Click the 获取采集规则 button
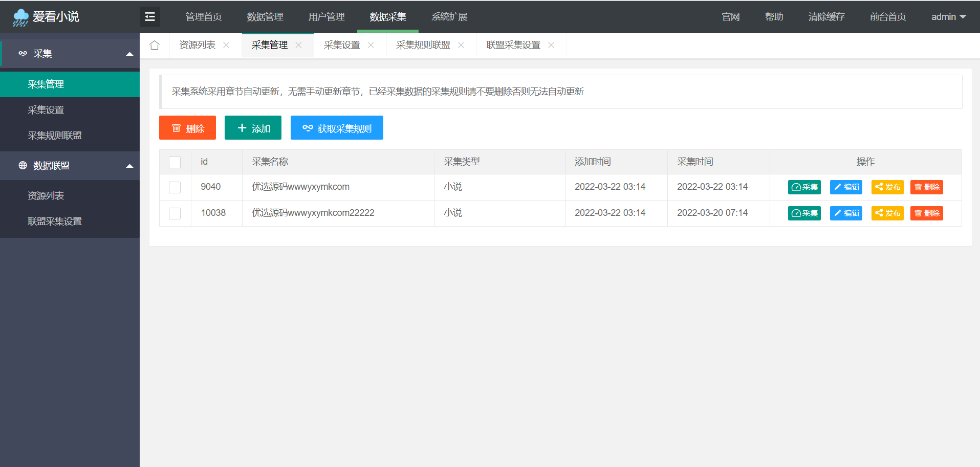The height and width of the screenshot is (467, 980). click(337, 128)
